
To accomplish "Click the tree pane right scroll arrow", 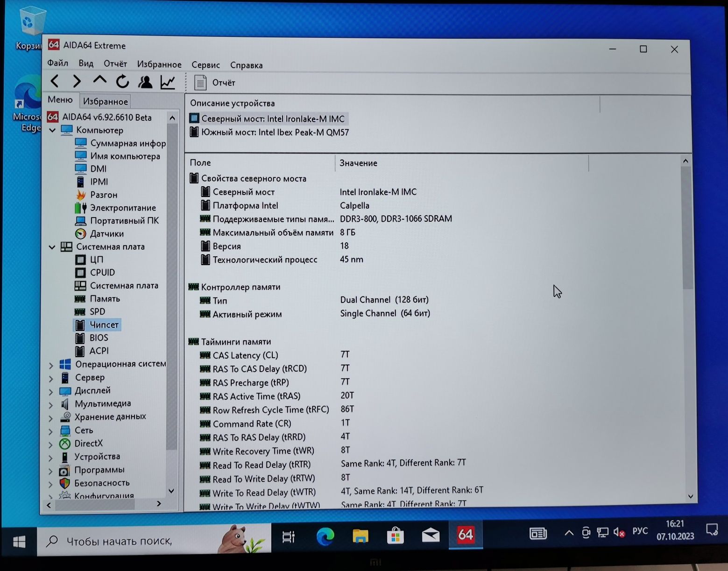I will [159, 503].
